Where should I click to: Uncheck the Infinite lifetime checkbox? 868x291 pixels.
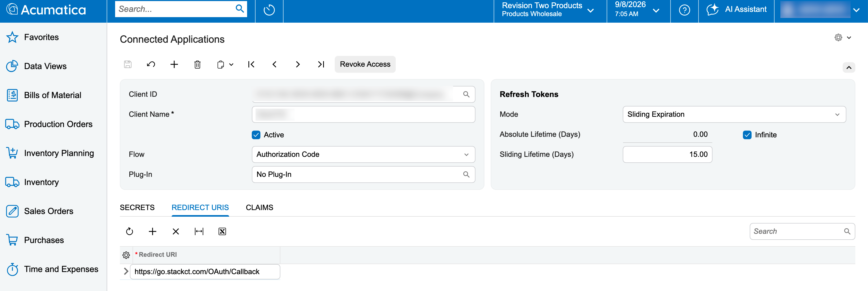click(747, 135)
